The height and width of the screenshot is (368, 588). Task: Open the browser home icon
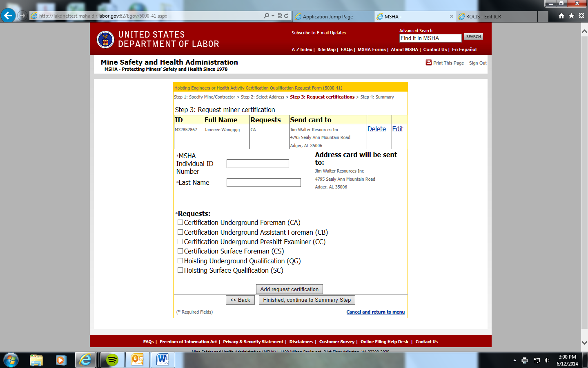pyautogui.click(x=561, y=16)
